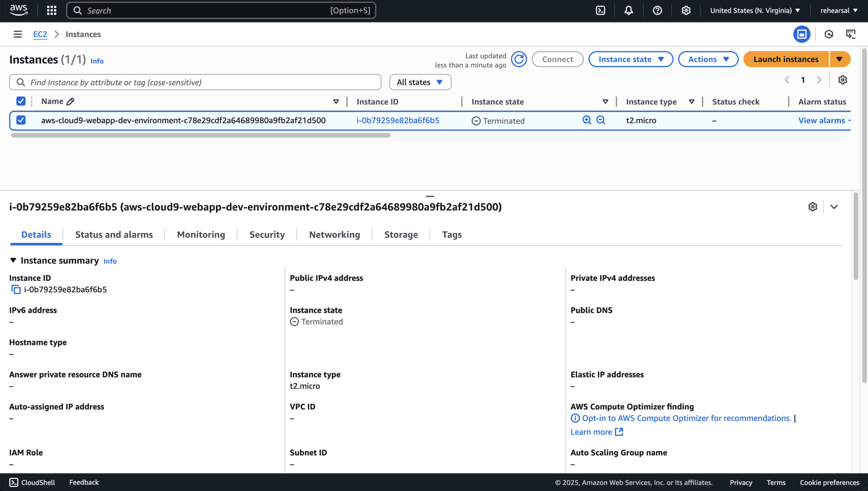Switch to the Storage tab

point(401,235)
